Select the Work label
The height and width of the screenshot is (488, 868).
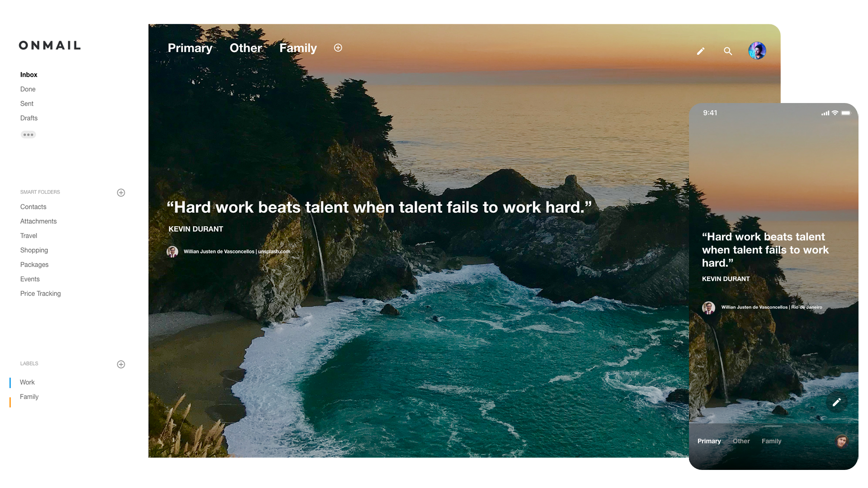27,382
